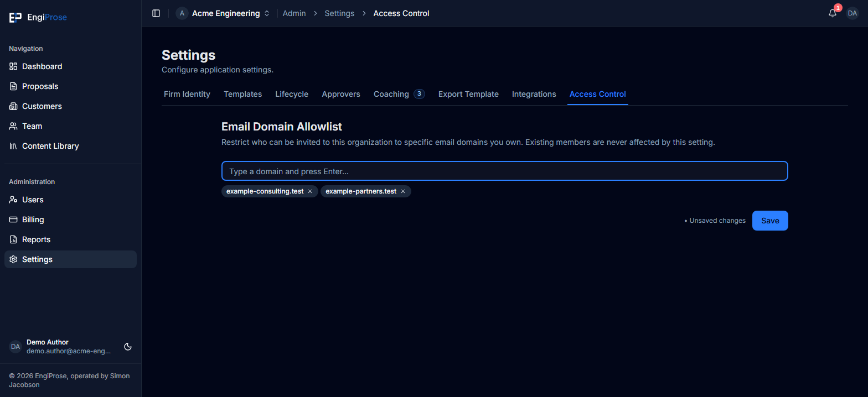The image size is (868, 397).
Task: Click the Coaching count badge 3
Action: click(x=419, y=93)
